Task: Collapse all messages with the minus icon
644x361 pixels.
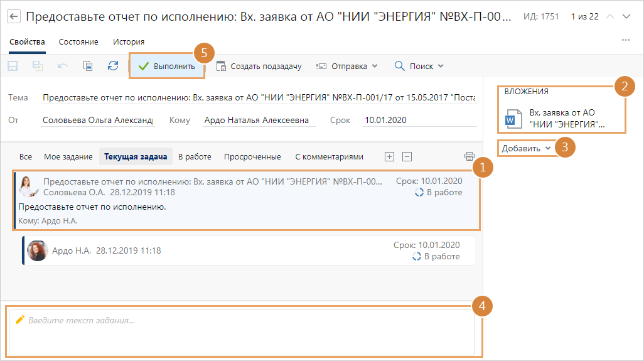Action: click(x=407, y=156)
